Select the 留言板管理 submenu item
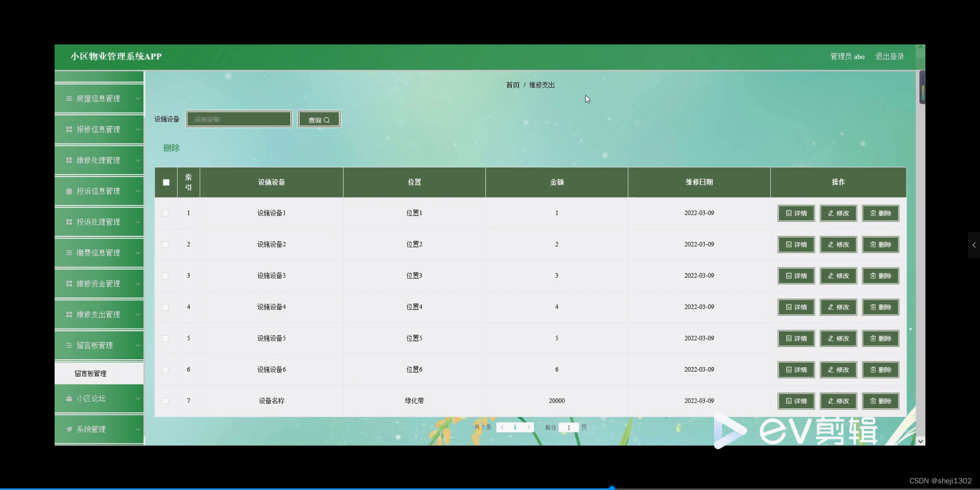Screen dimensions: 980x490 click(90, 373)
